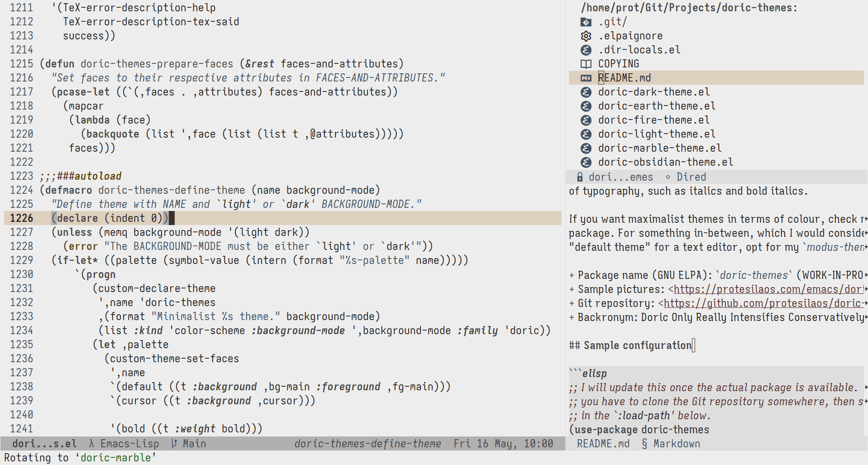The image size is (868, 465).
Task: Click the icon beside doric-fire-theme.el
Action: pyautogui.click(x=586, y=120)
